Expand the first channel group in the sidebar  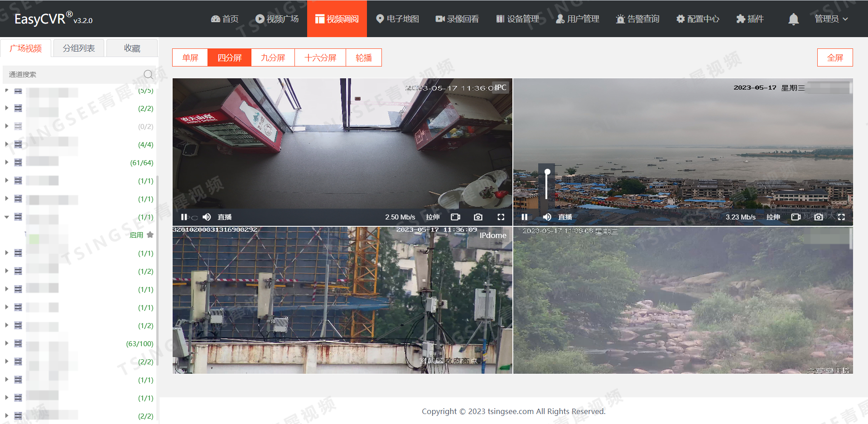6,91
